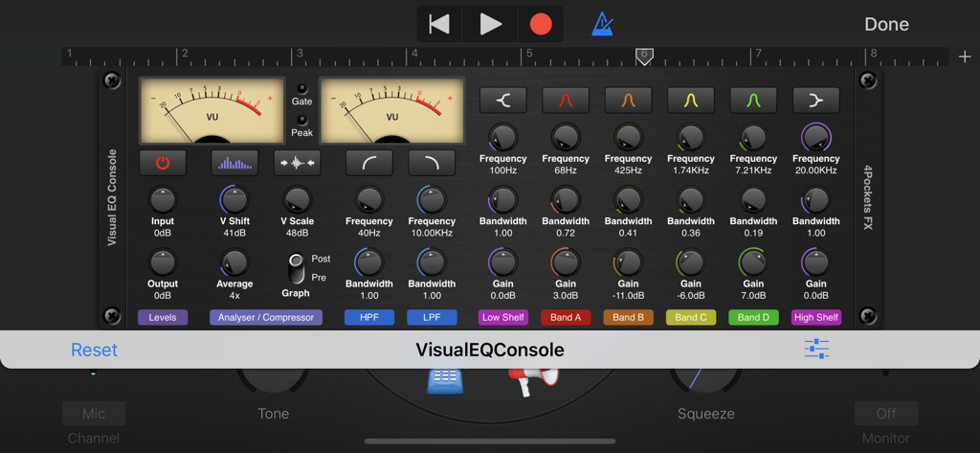This screenshot has height=453, width=980.
Task: Select the purple Levels label
Action: [163, 317]
